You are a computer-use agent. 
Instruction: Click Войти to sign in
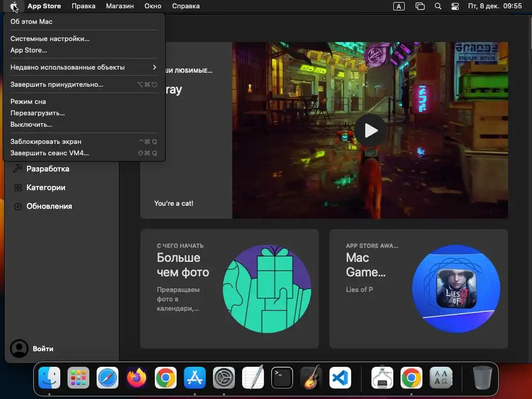[x=43, y=349]
